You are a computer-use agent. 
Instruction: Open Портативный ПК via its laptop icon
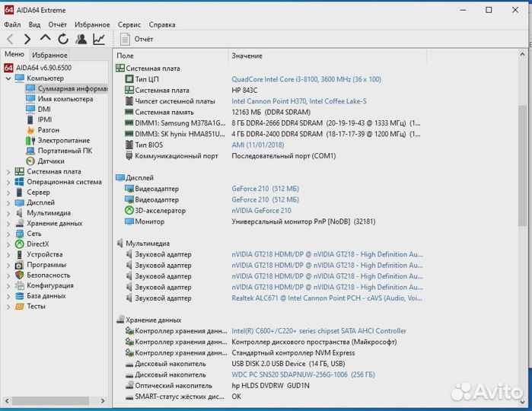click(30, 151)
